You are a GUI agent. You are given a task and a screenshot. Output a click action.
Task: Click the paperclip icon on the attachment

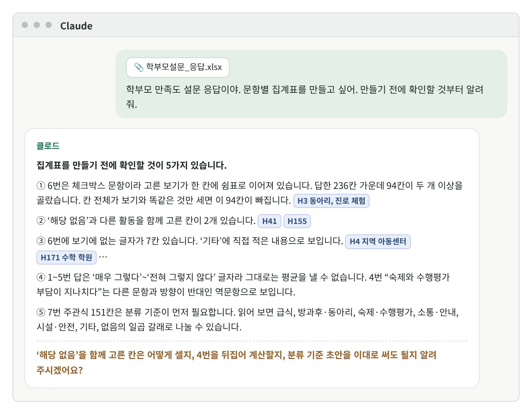[139, 67]
